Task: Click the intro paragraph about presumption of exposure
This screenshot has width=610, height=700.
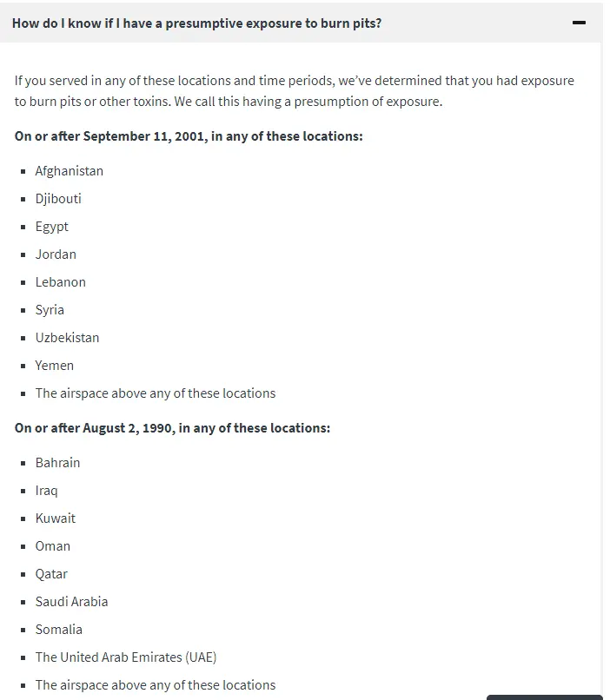Action: tap(294, 91)
